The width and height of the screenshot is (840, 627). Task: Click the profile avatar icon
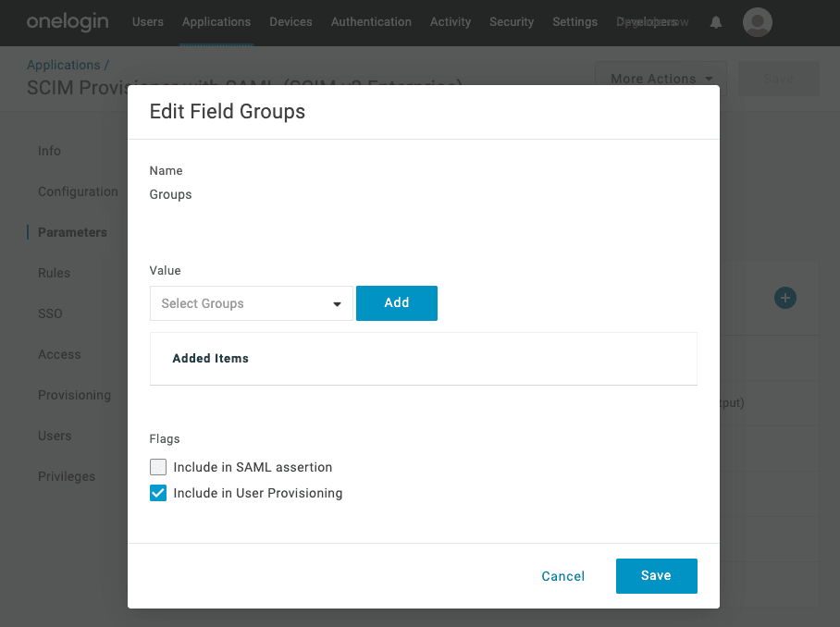coord(757,22)
